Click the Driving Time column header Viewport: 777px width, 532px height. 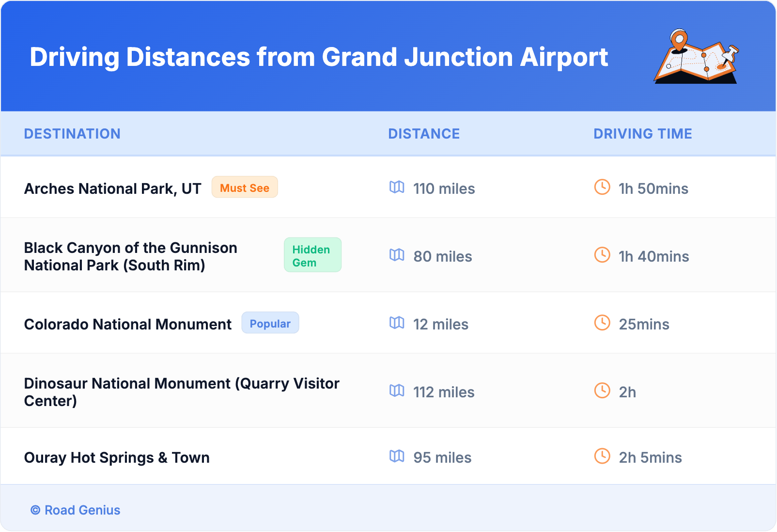pyautogui.click(x=642, y=134)
